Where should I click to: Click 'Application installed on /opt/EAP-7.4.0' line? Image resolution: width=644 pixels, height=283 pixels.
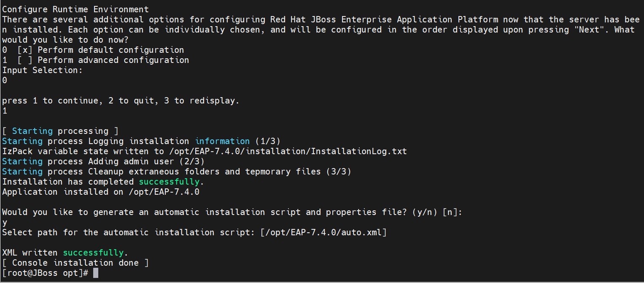(x=101, y=192)
